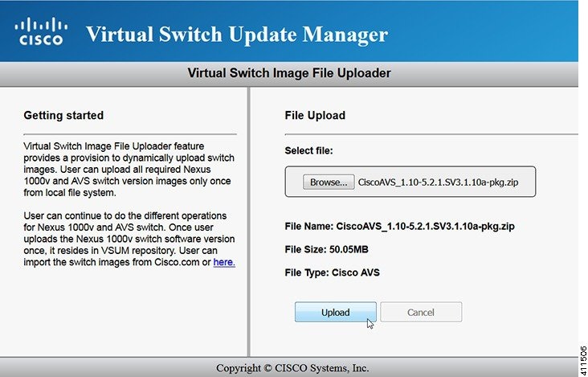Click the 'File Upload' heading
This screenshot has height=377, width=588.
315,115
